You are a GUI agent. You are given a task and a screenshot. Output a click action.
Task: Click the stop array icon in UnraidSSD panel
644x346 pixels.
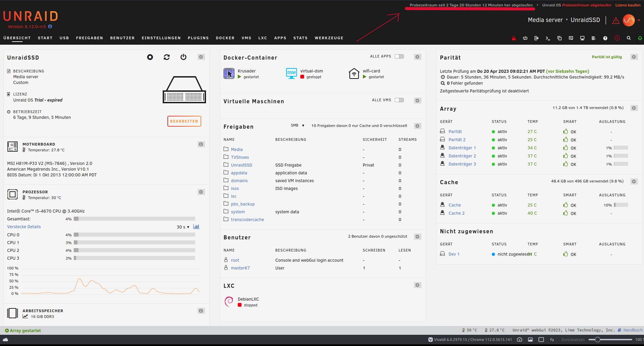pyautogui.click(x=150, y=57)
